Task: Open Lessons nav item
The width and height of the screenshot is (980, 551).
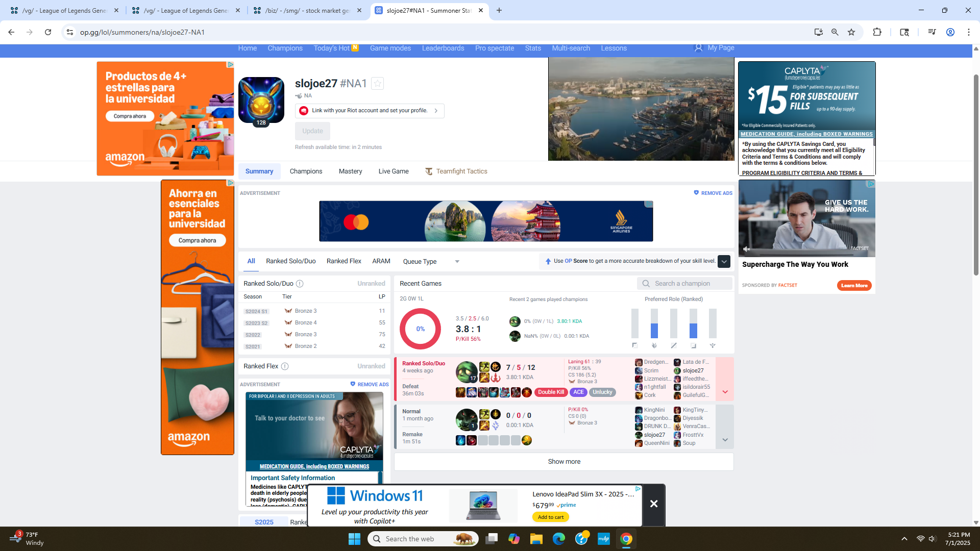Action: [x=614, y=48]
